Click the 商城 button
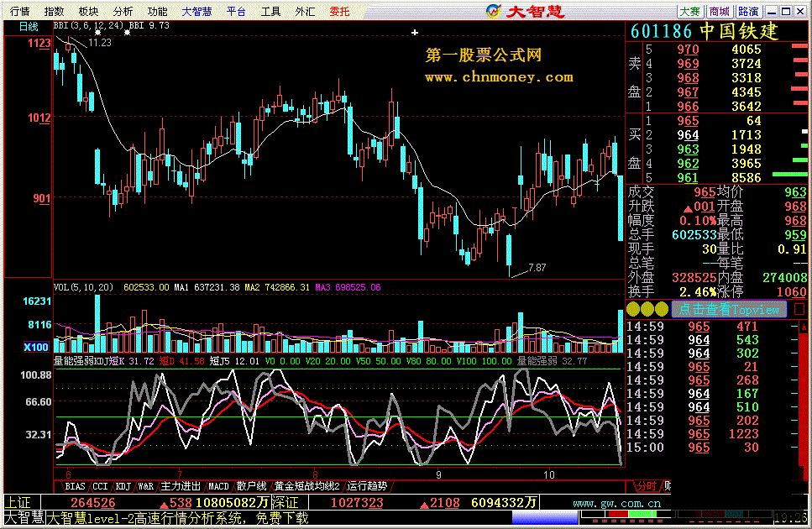 pyautogui.click(x=720, y=12)
